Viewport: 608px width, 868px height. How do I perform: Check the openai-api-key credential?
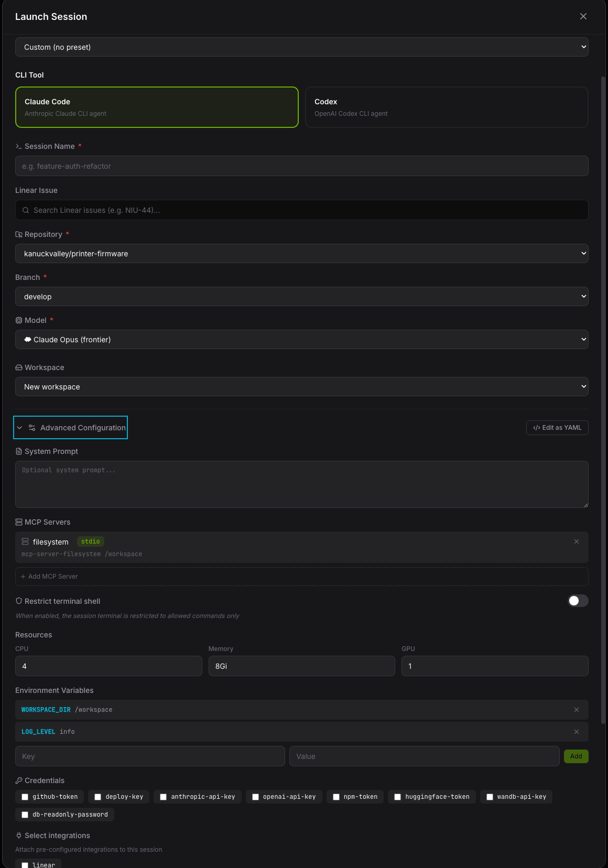coord(255,797)
